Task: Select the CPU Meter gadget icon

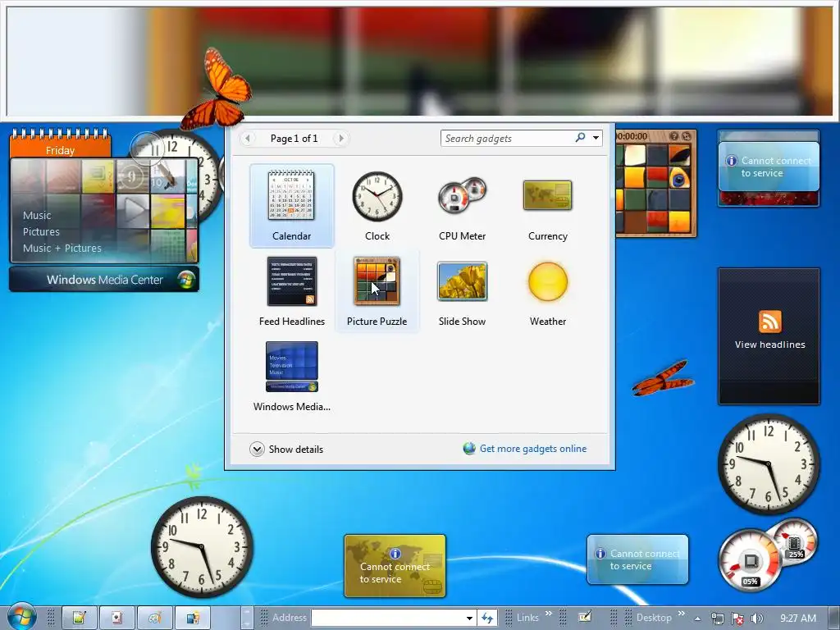Action: coord(462,196)
